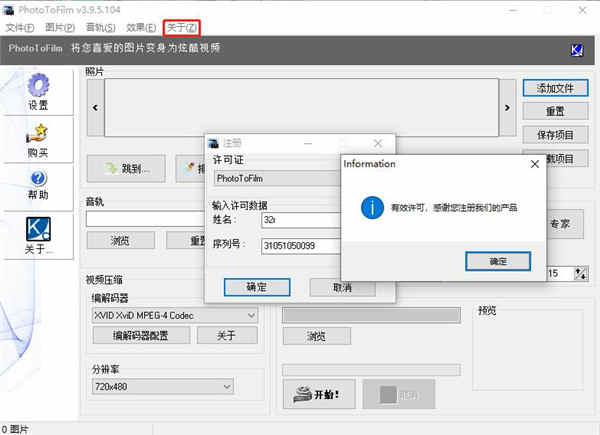Viewport: 600px width, 435px height.
Task: Click the 序列号 serial number field
Action: tap(301, 246)
